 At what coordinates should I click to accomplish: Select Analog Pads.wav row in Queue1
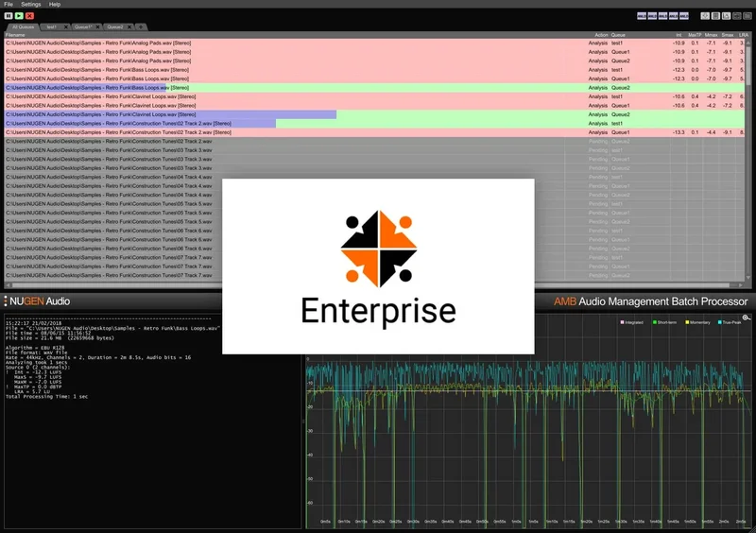coord(374,52)
